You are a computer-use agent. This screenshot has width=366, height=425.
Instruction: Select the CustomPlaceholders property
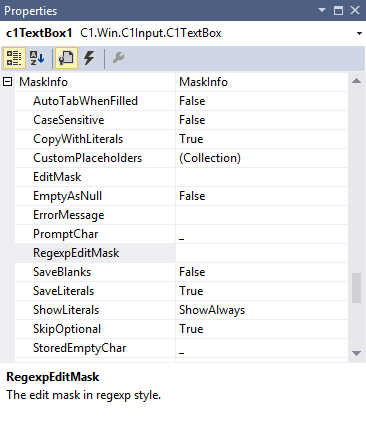[x=95, y=158]
